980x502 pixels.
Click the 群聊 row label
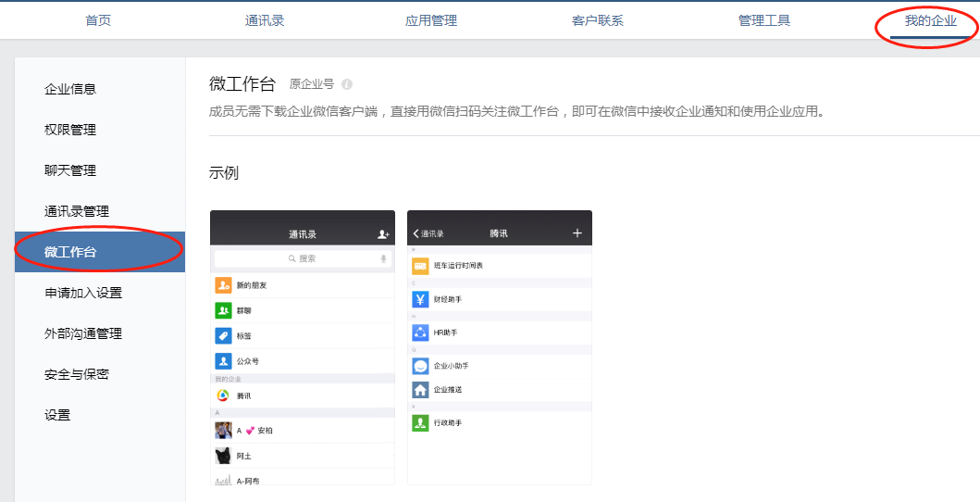(244, 310)
